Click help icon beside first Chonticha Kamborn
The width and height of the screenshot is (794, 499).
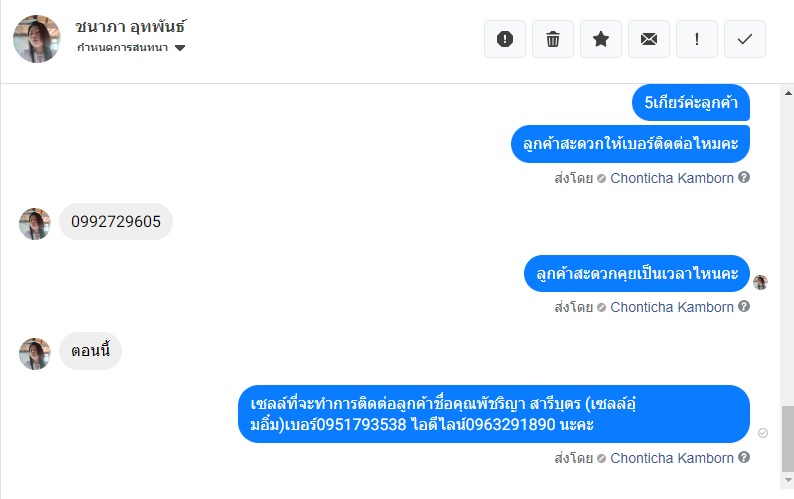pyautogui.click(x=744, y=178)
